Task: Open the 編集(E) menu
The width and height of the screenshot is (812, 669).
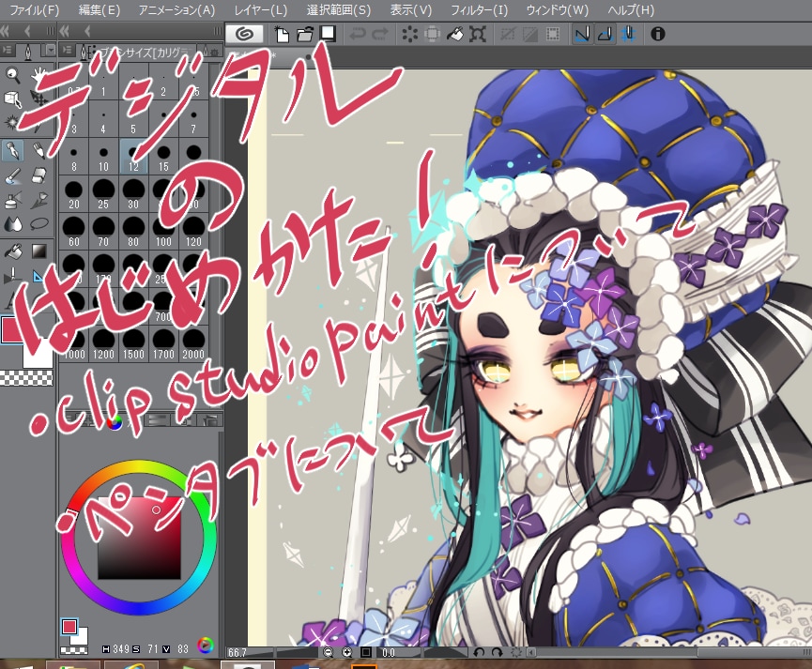Action: (x=99, y=10)
